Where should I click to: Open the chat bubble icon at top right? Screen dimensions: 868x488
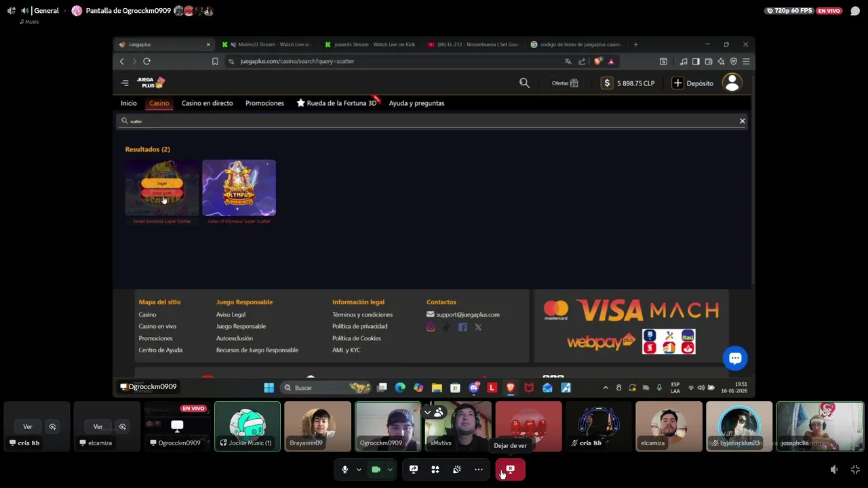(855, 11)
